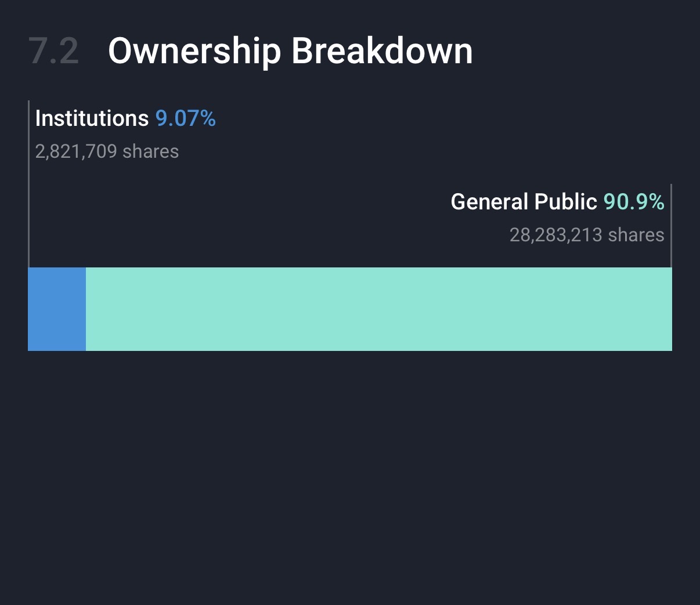Image resolution: width=700 pixels, height=605 pixels.
Task: Click the word Breakdown in the heading
Action: coord(382,51)
